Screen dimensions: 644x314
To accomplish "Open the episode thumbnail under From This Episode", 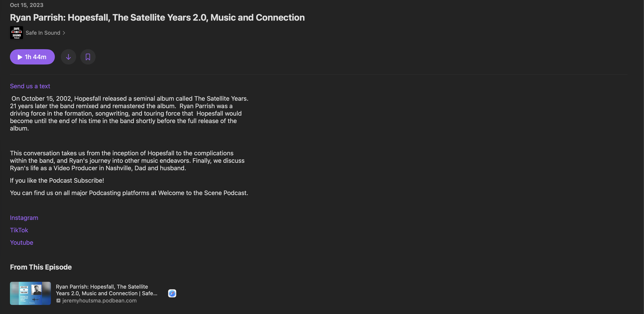I will pyautogui.click(x=30, y=293).
